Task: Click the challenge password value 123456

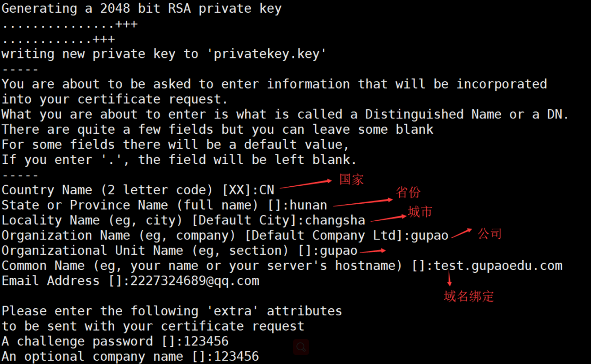Action: coord(206,341)
